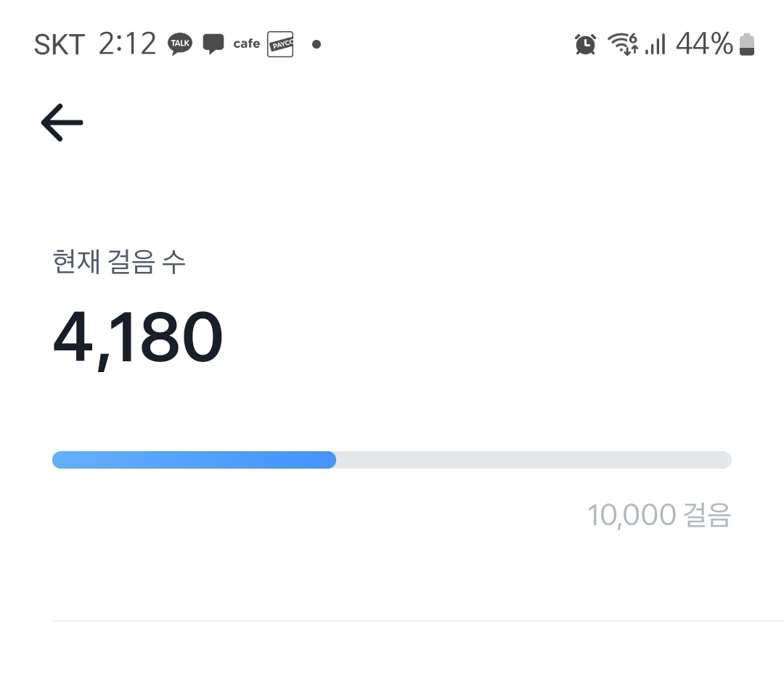Tap the cellular signal bars icon

pyautogui.click(x=655, y=45)
